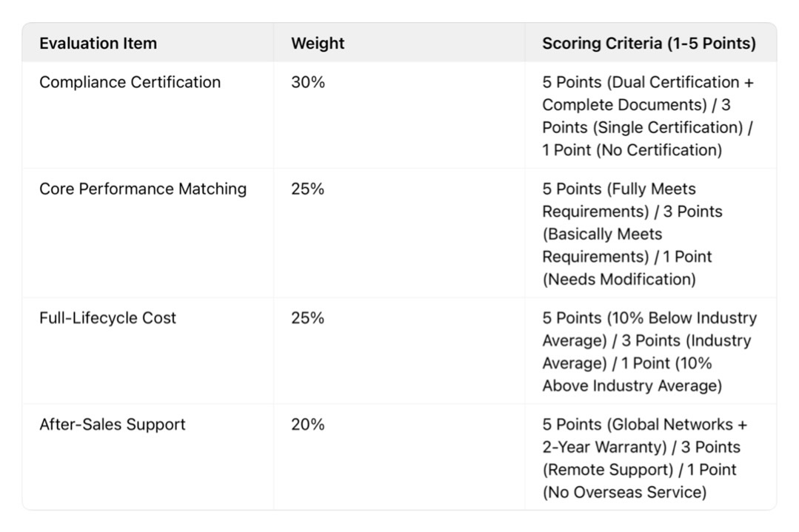Click the 20% weight cell
The width and height of the screenshot is (799, 532).
307,425
